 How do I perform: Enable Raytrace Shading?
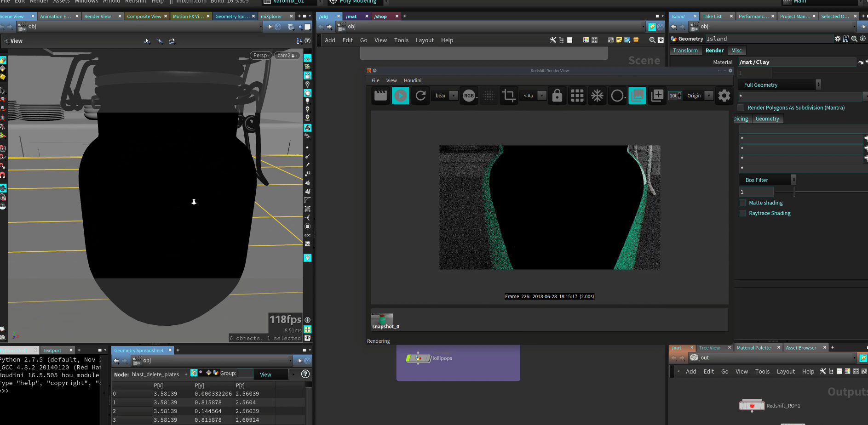point(742,213)
